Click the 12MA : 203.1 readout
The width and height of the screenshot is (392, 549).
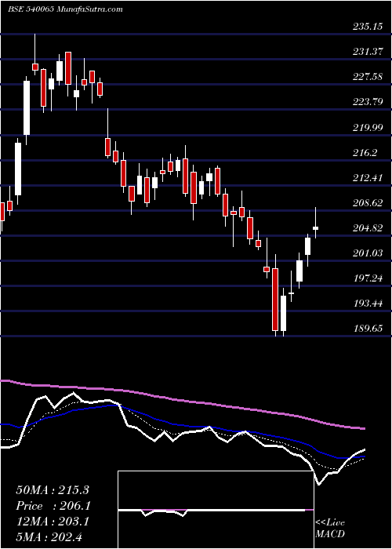[x=53, y=522]
